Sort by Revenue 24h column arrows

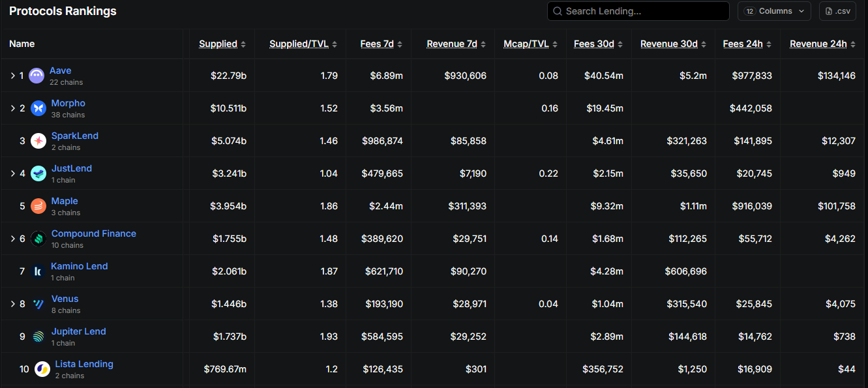coord(852,44)
